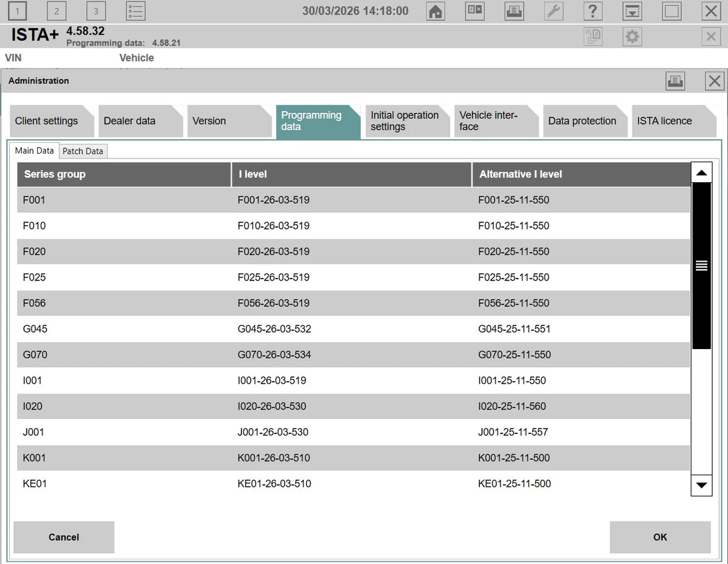This screenshot has height=564, width=728.
Task: Open the Vehicle interface tab
Action: tap(496, 121)
